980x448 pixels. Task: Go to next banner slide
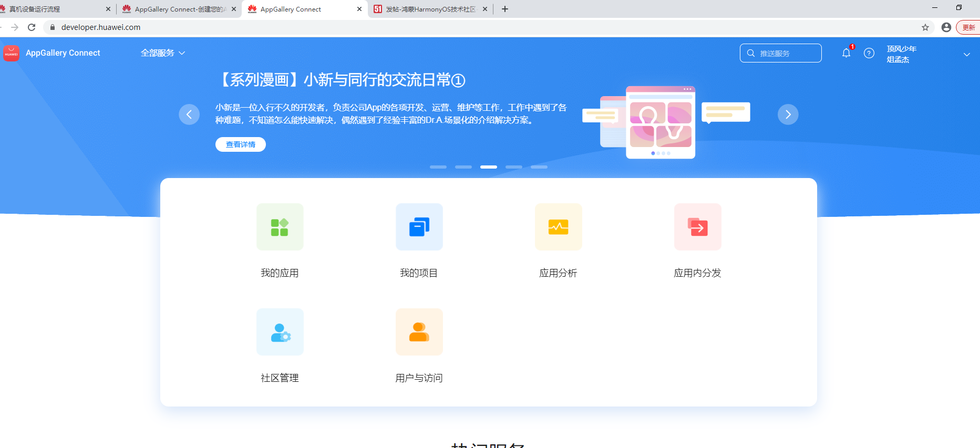(x=788, y=114)
